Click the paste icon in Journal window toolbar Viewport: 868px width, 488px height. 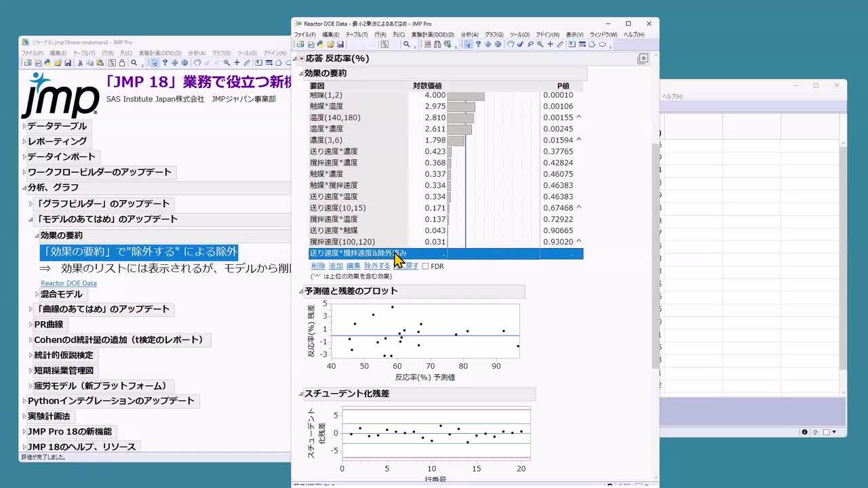(x=100, y=63)
